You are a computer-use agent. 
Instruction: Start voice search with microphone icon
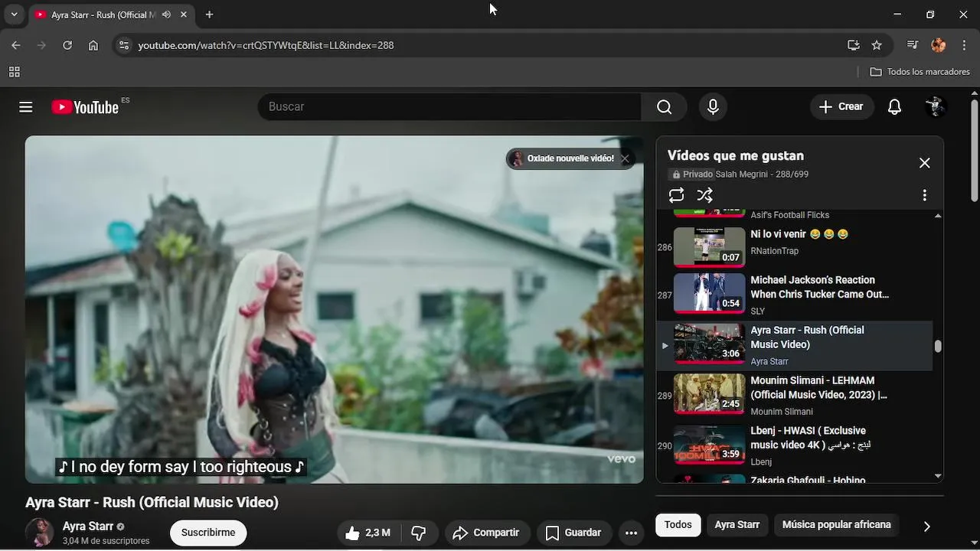tap(713, 107)
